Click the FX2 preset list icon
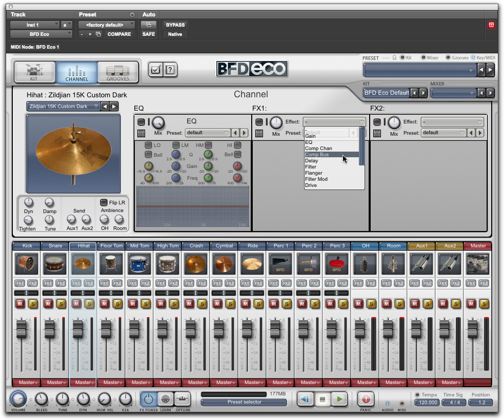504x420 pixels. 377,133
